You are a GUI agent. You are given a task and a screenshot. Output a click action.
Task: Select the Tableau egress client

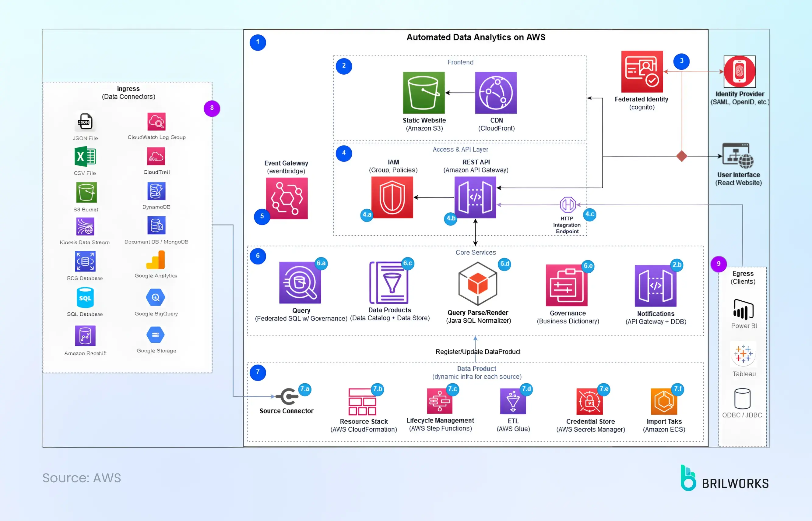(743, 355)
